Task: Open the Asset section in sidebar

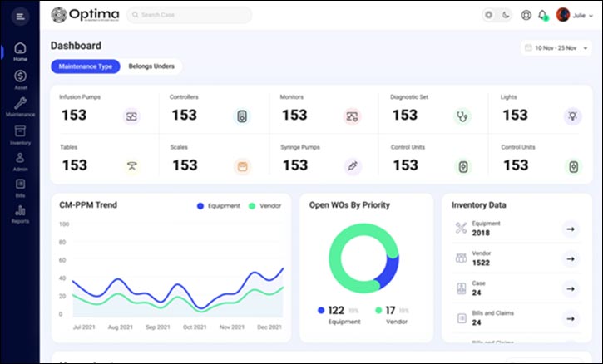Action: pos(20,79)
